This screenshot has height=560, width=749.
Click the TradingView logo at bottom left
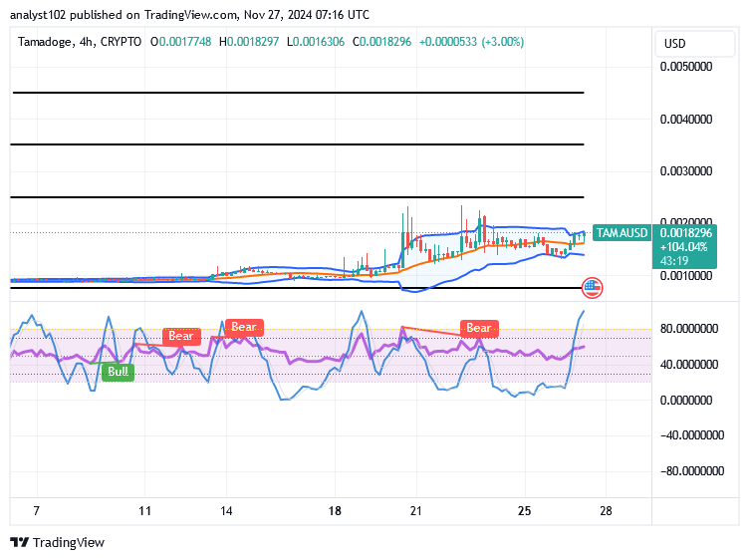[x=58, y=543]
